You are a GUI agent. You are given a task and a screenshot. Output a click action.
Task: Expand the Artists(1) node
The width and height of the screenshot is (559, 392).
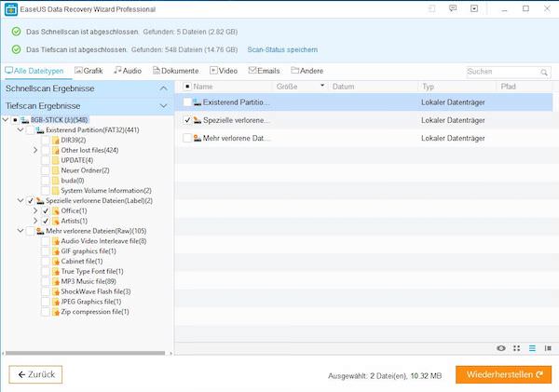click(x=35, y=221)
